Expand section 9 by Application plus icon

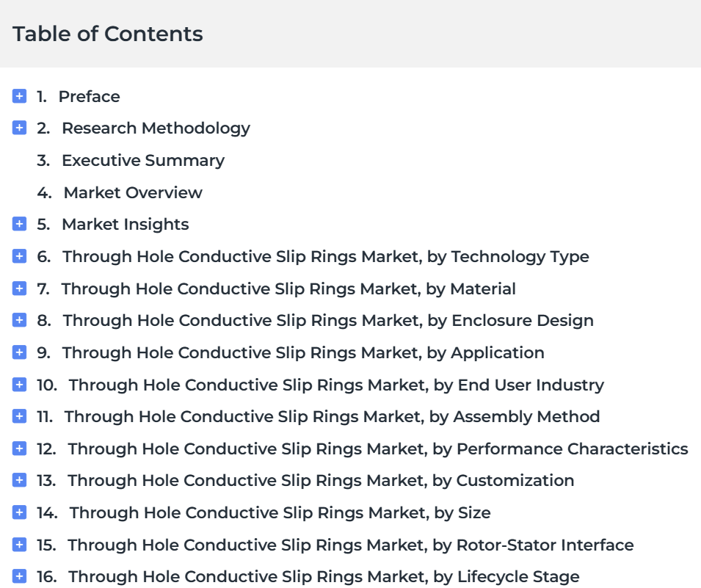(x=19, y=352)
